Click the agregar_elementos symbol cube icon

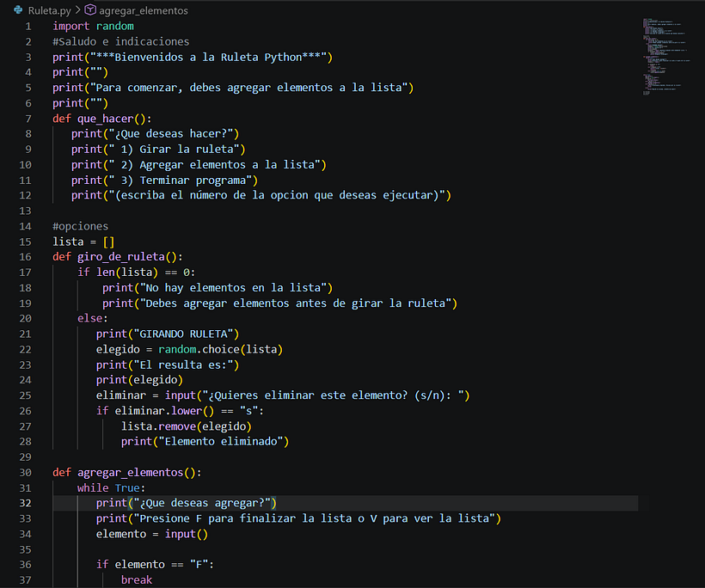pyautogui.click(x=90, y=10)
